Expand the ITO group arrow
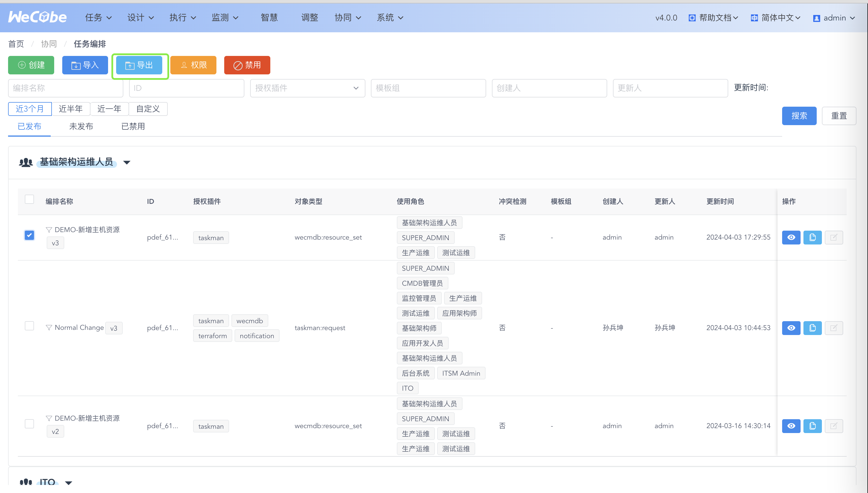The image size is (868, 493). (69, 483)
